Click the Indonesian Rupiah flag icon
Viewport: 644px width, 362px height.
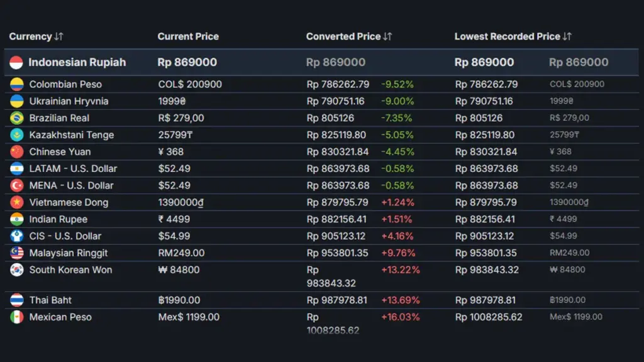tap(17, 62)
